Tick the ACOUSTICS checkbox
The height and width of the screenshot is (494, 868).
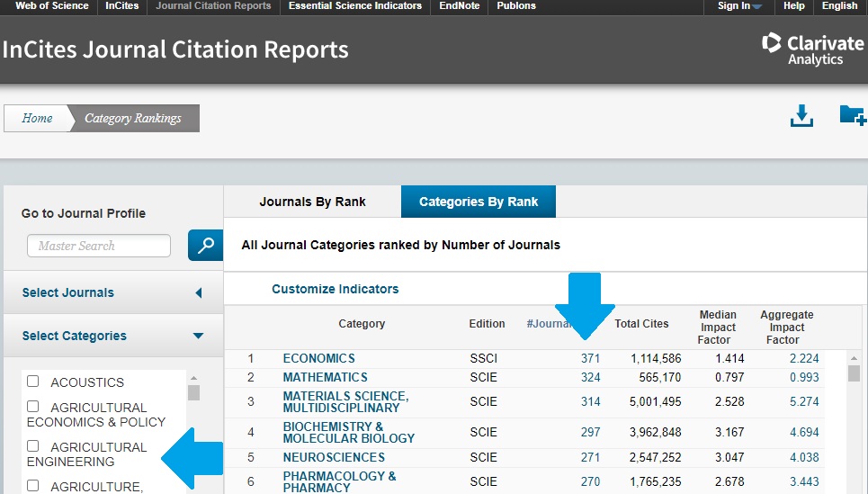pos(33,381)
